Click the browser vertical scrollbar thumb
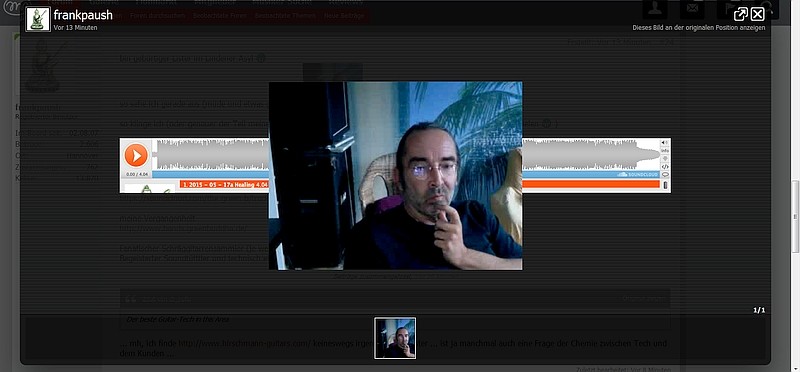The width and height of the screenshot is (800, 372). point(795,217)
